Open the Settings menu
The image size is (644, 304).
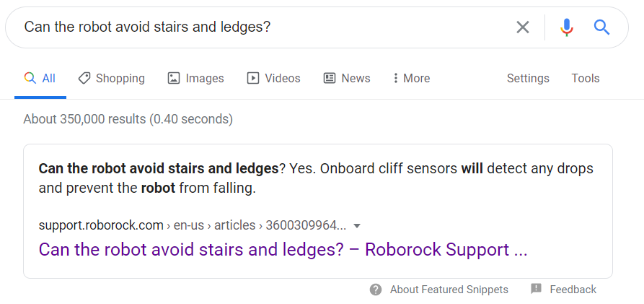pyautogui.click(x=528, y=78)
